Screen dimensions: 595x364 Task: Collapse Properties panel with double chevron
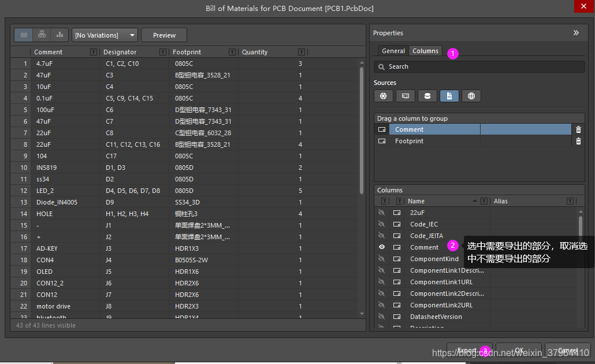point(576,32)
